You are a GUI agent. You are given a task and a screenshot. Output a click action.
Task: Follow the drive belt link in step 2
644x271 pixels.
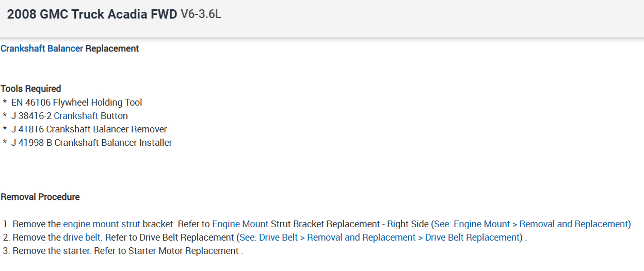coord(83,238)
